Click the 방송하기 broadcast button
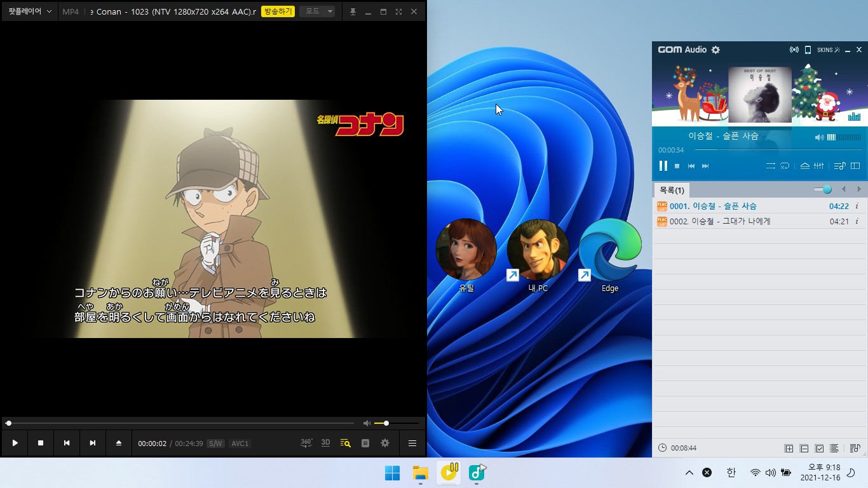This screenshot has height=488, width=868. [x=278, y=11]
